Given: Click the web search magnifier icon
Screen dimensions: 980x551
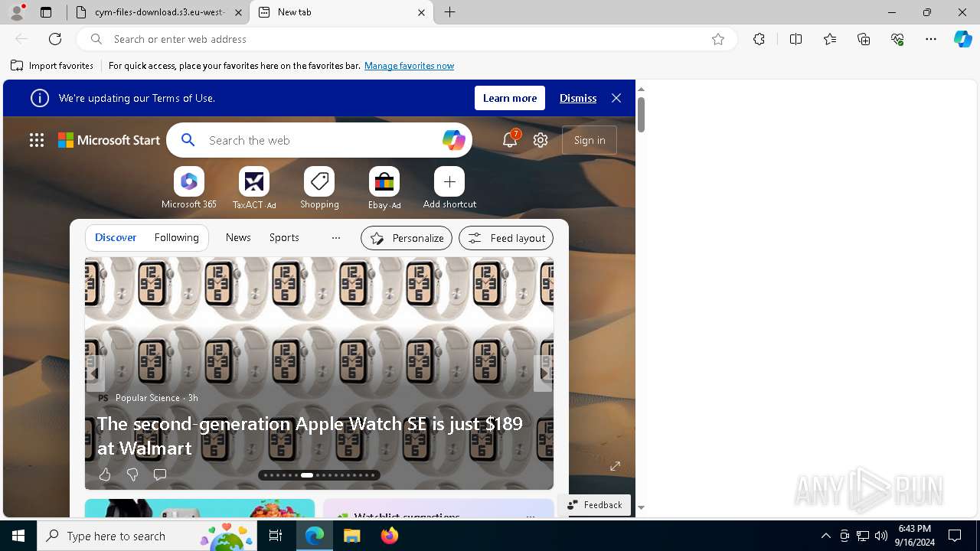Looking at the screenshot, I should pyautogui.click(x=188, y=140).
